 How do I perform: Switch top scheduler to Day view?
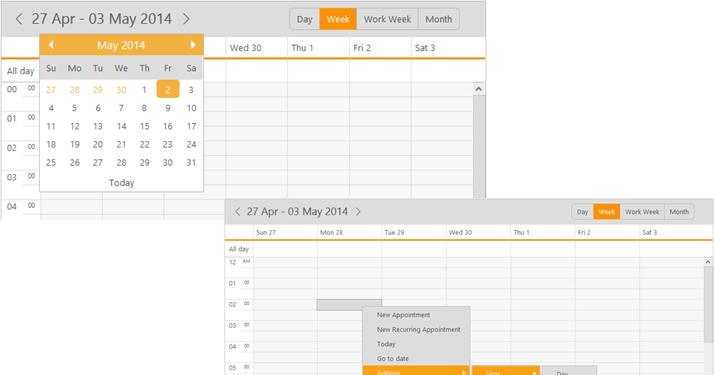pyautogui.click(x=304, y=20)
